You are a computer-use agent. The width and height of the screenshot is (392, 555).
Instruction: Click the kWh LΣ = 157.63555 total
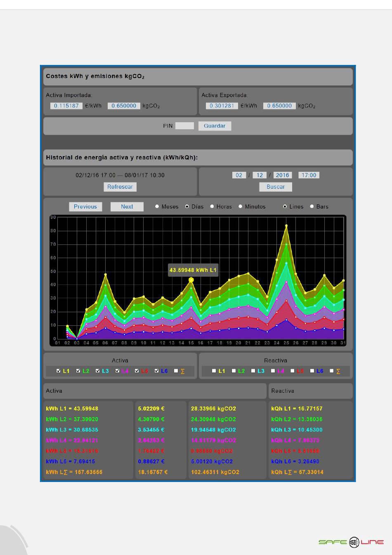(74, 472)
